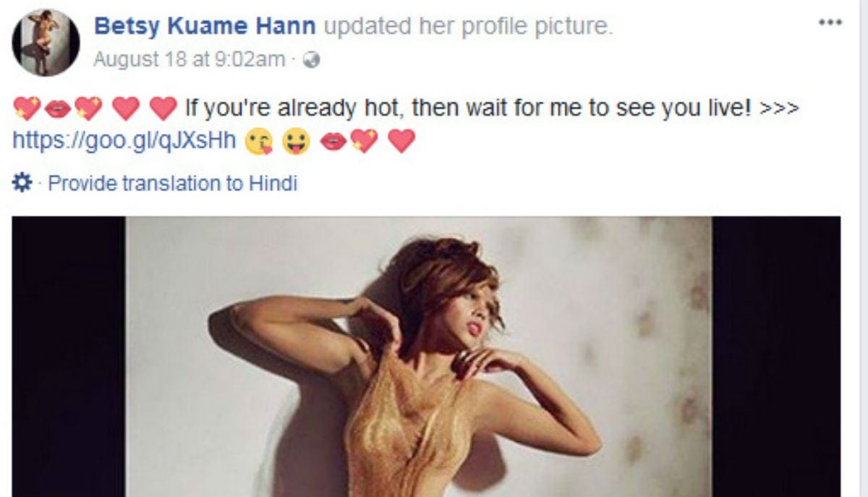Click the black bar right of the photo
The image size is (868, 497).
coord(776,357)
